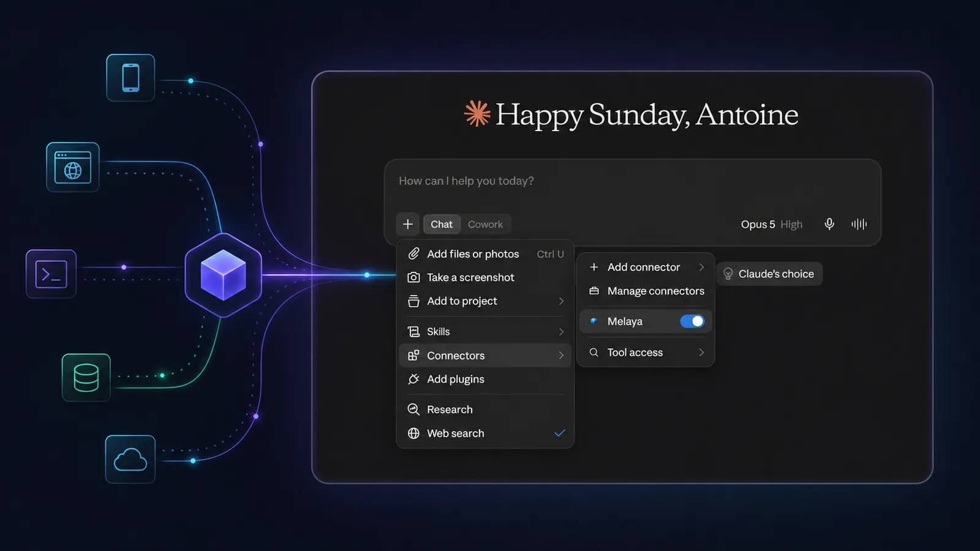
Task: Click the terminal prompt icon tile
Action: tap(51, 274)
